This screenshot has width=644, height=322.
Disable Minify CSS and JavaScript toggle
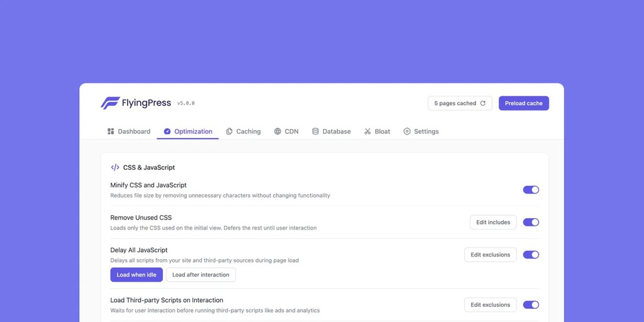tap(531, 190)
